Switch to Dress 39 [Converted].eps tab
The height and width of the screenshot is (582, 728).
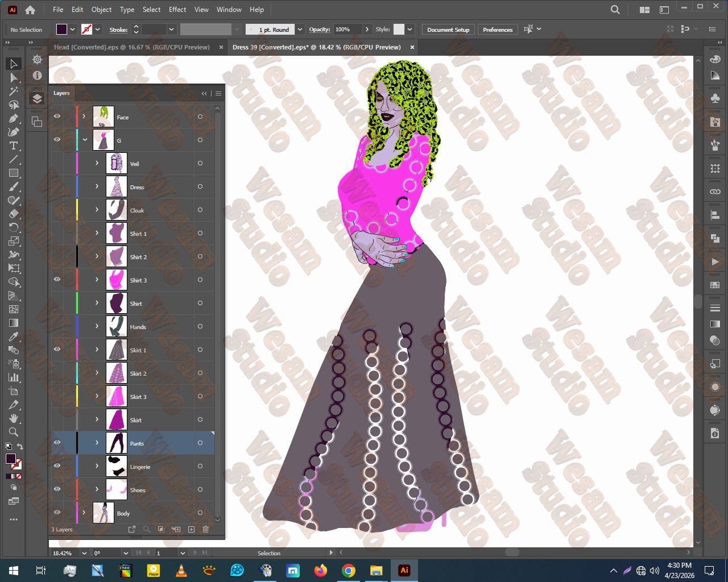pos(316,47)
